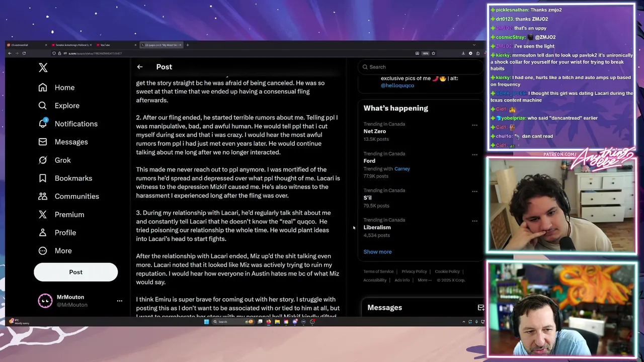Click the white Post button
This screenshot has width=644, height=362.
[x=75, y=272]
